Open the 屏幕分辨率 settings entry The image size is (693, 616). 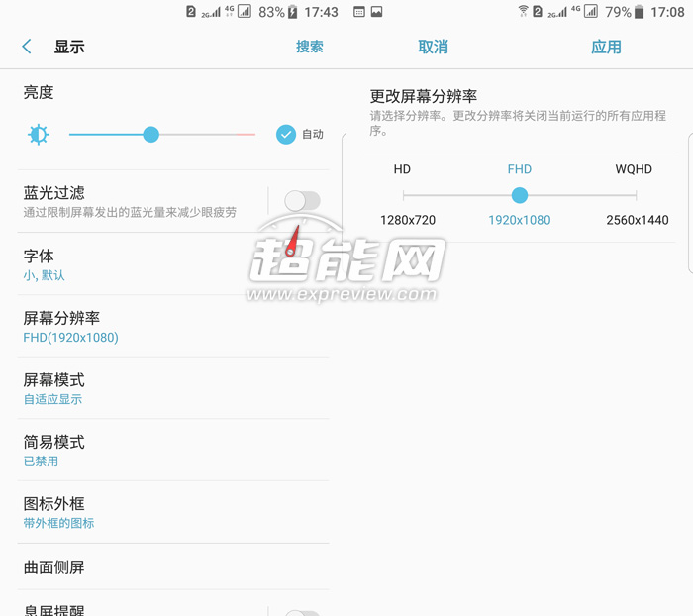click(173, 327)
